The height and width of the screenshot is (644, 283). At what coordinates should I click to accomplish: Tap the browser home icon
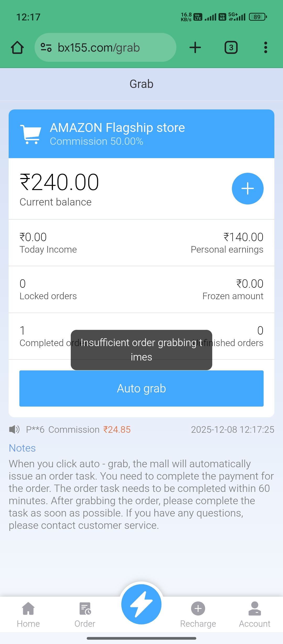point(17,48)
